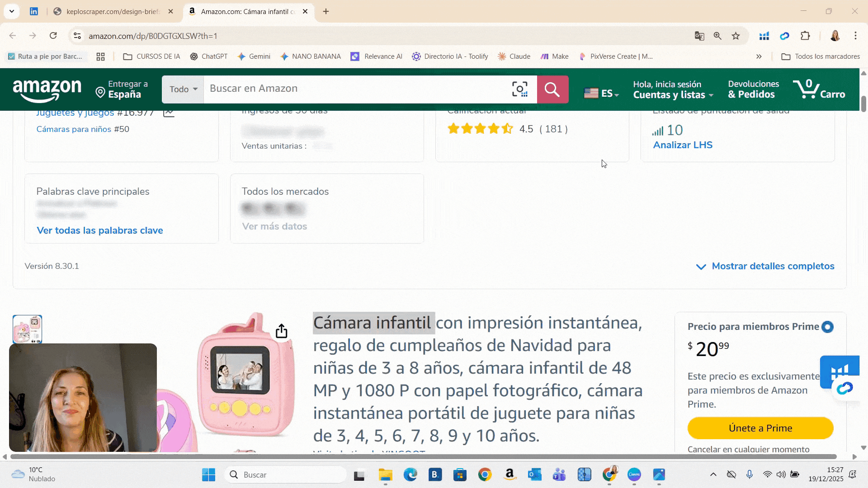Click the horizontal scrollbar at page bottom
The image size is (868, 488).
tap(423, 457)
